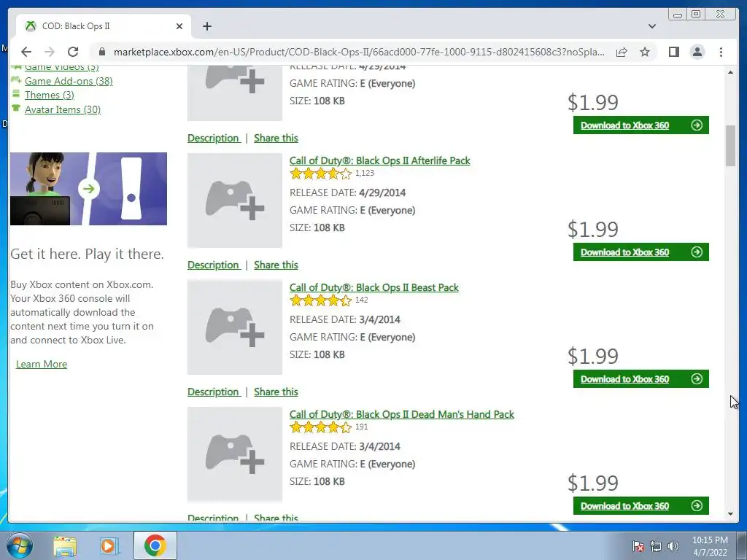Viewport: 747px width, 560px height.
Task: Click Afterlife Pack star rating
Action: 321,174
